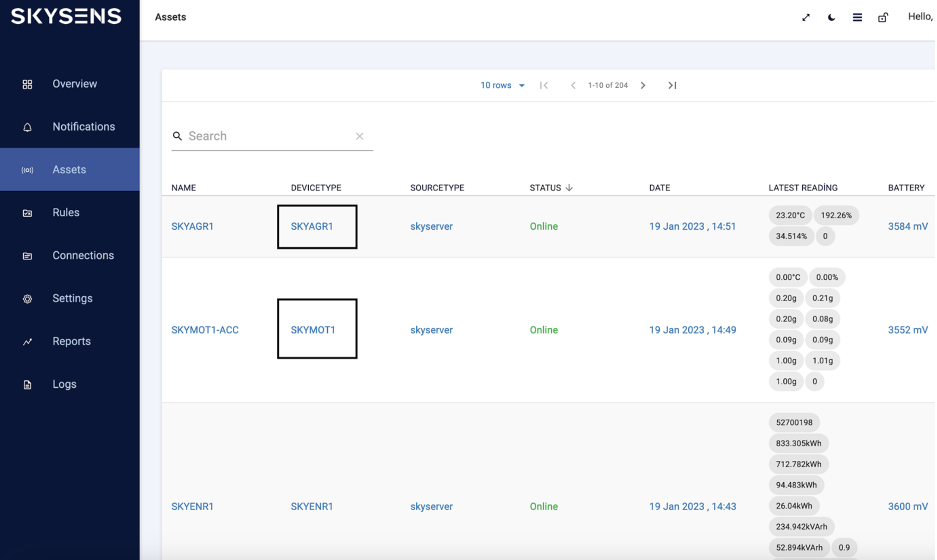Jump to last page arrow
Viewport: 937px width, 560px height.
[672, 85]
